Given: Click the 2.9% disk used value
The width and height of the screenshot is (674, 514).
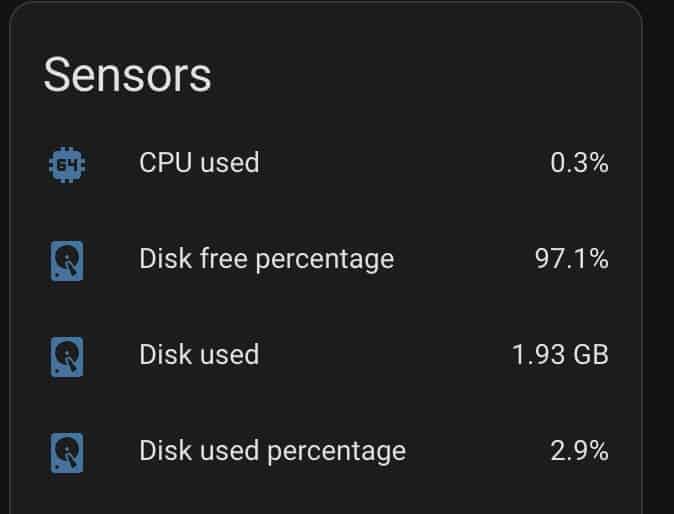Looking at the screenshot, I should pos(579,451).
